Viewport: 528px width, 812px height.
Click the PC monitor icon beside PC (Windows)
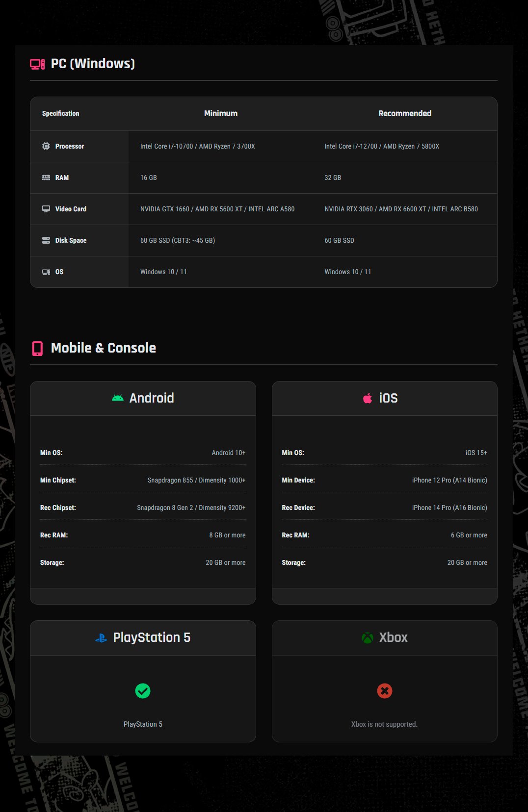pyautogui.click(x=37, y=64)
